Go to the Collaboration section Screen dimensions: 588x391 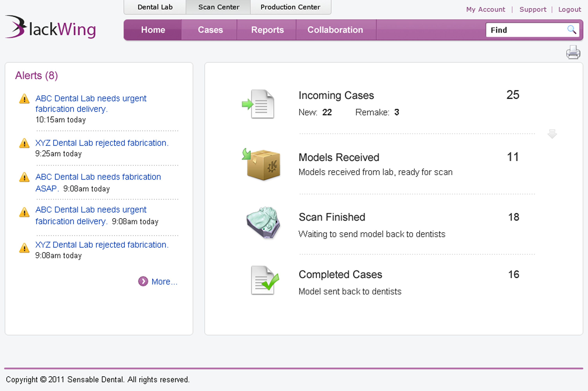click(335, 30)
